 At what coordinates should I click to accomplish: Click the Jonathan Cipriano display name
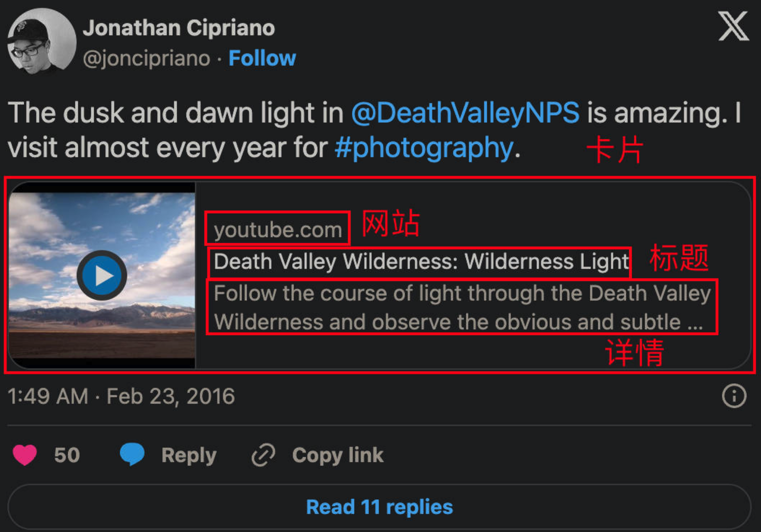(179, 28)
